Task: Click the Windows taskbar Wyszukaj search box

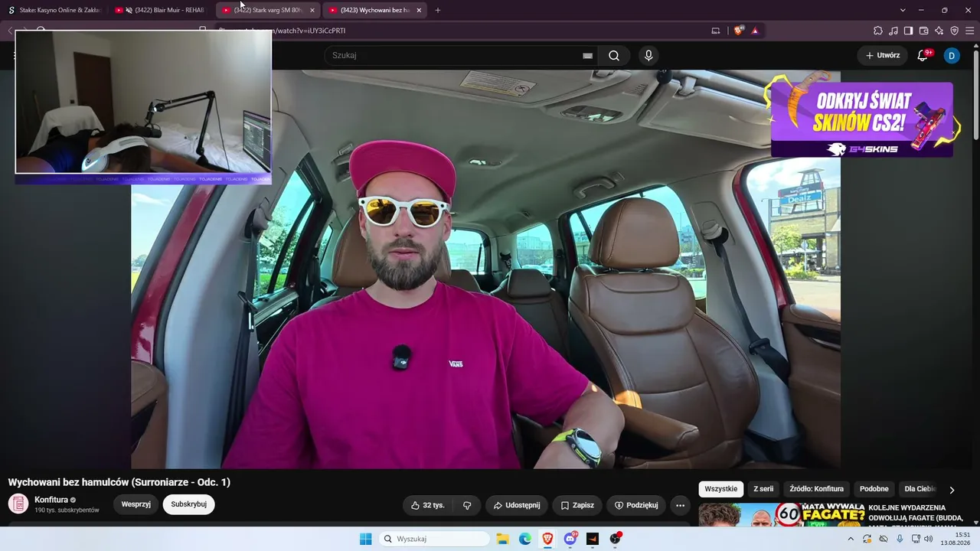Action: [435, 539]
